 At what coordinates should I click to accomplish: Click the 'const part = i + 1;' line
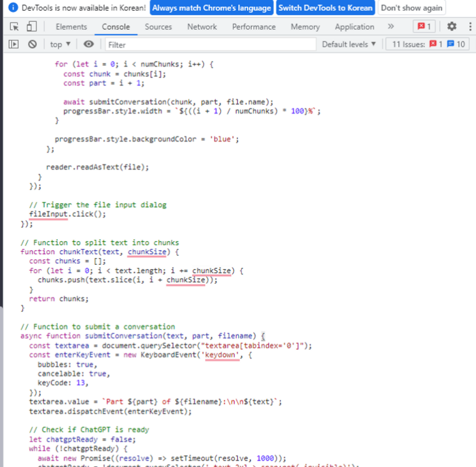[104, 83]
